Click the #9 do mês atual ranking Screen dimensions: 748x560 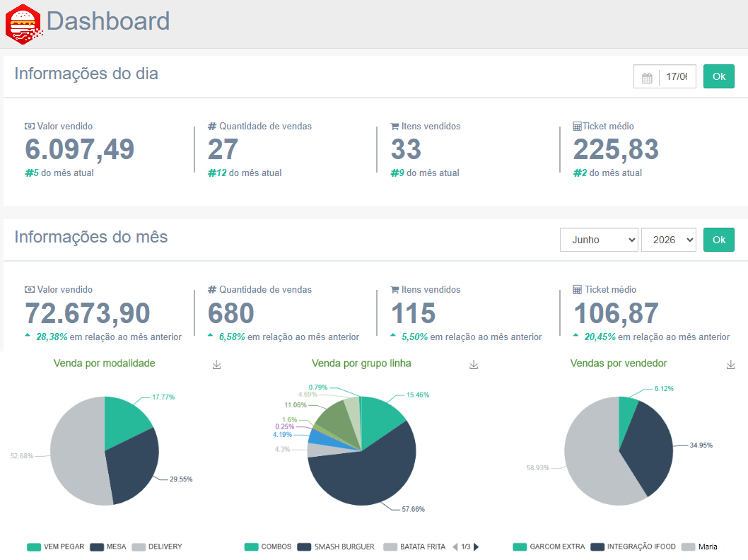click(x=425, y=173)
